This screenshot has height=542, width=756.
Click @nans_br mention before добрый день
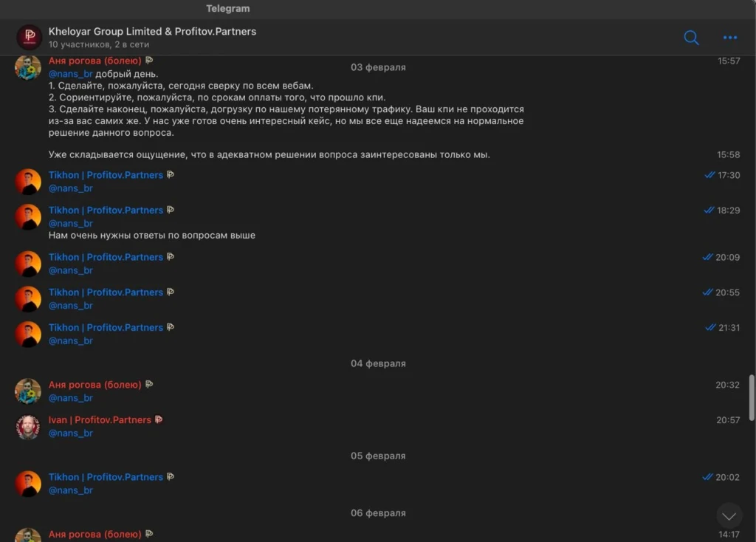coord(70,74)
